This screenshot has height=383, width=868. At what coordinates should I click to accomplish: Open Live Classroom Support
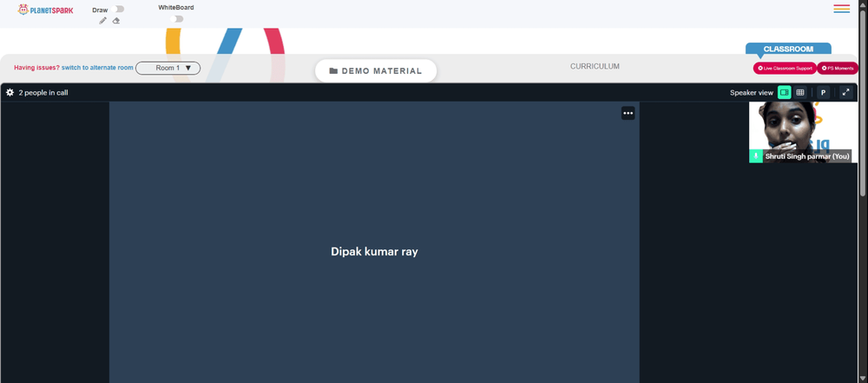coord(785,68)
